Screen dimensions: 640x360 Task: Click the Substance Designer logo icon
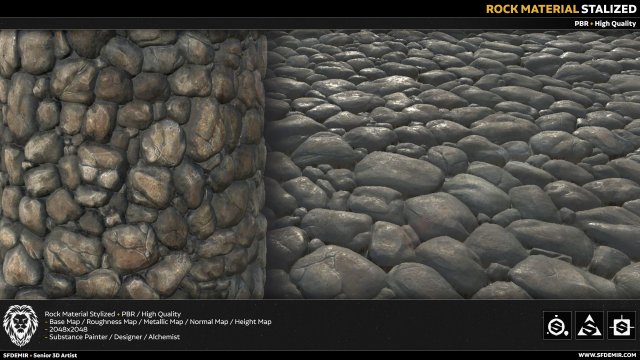(x=621, y=325)
